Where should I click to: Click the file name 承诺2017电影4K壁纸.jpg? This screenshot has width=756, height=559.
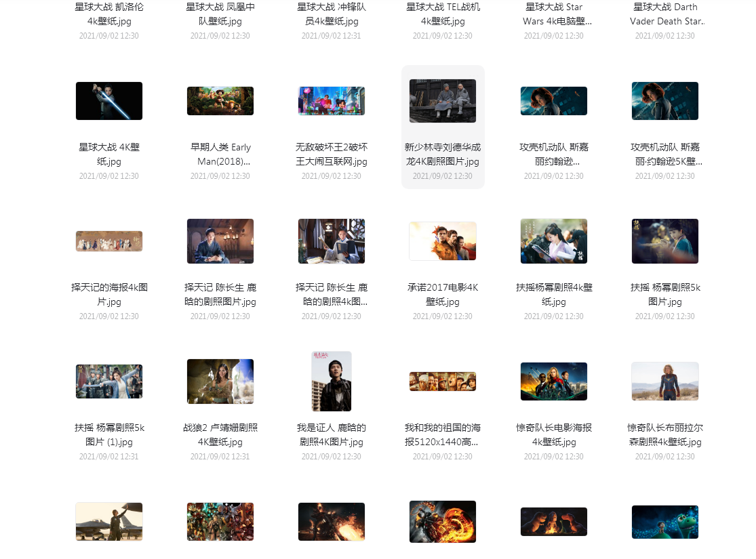click(443, 295)
